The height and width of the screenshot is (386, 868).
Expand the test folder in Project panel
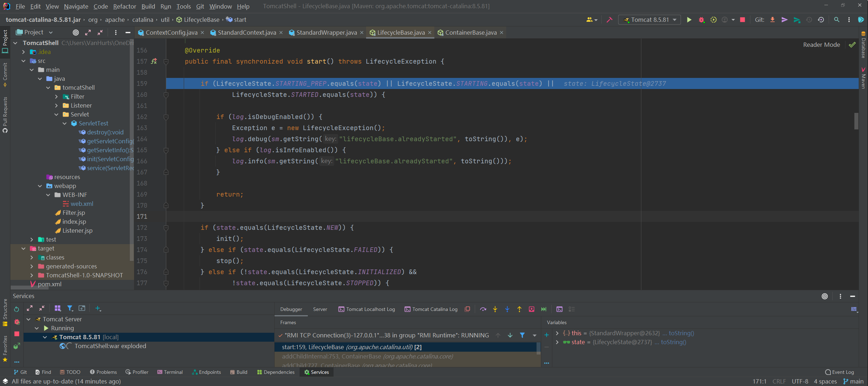[x=32, y=239]
